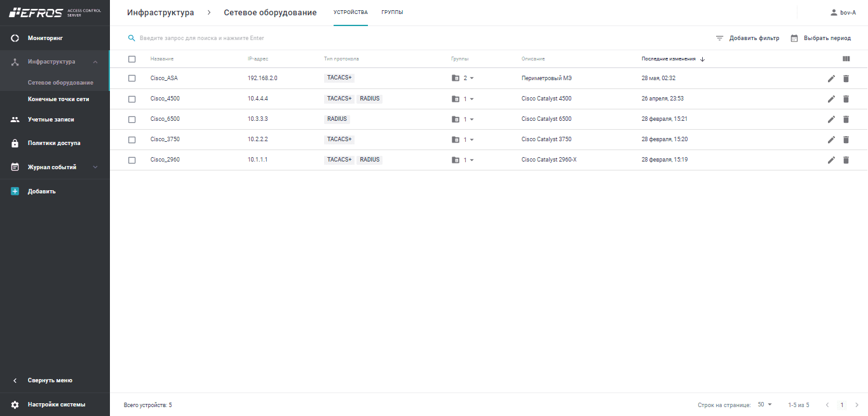
Task: Expand the Журнал событий menu chevron
Action: point(95,167)
